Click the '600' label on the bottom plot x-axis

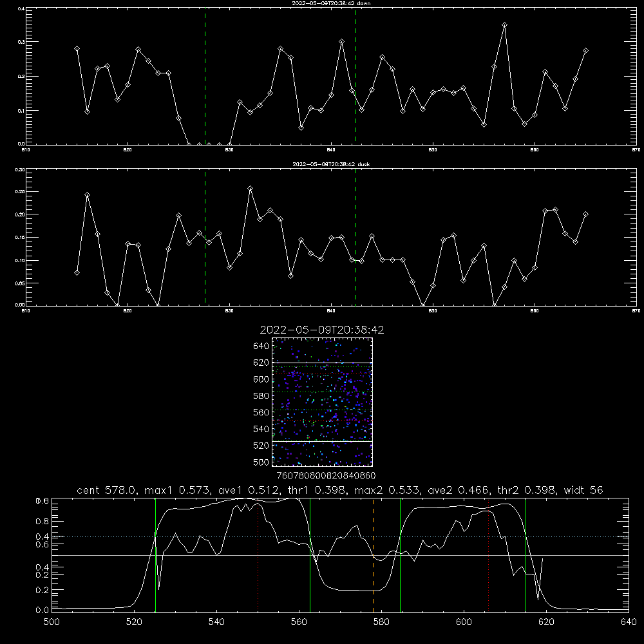[x=464, y=622]
